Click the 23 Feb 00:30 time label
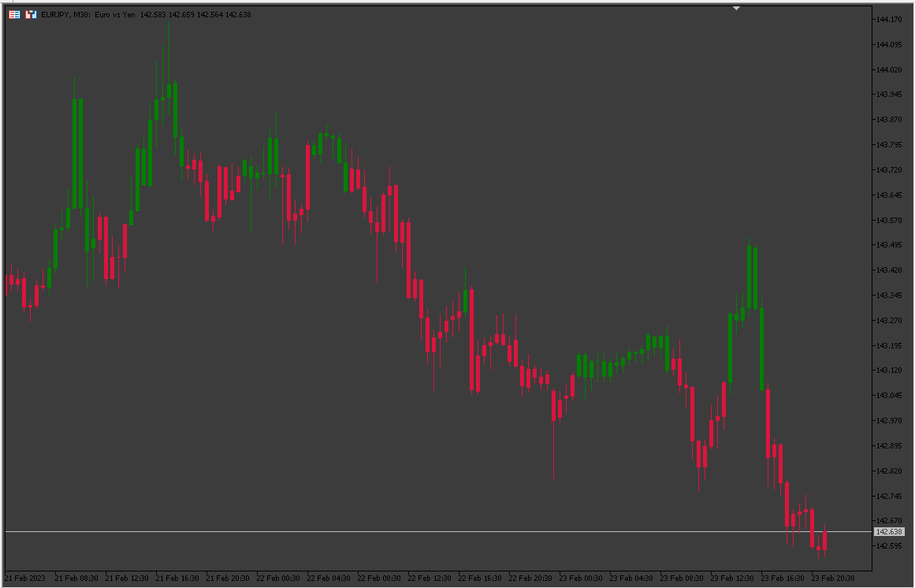Viewport: 915px width, 588px height. tap(581, 579)
